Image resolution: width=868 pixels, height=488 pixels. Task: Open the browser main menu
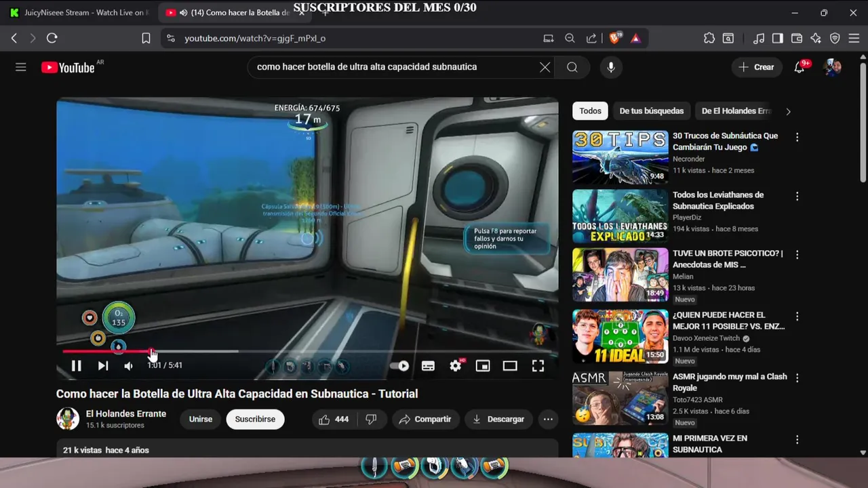[854, 39]
